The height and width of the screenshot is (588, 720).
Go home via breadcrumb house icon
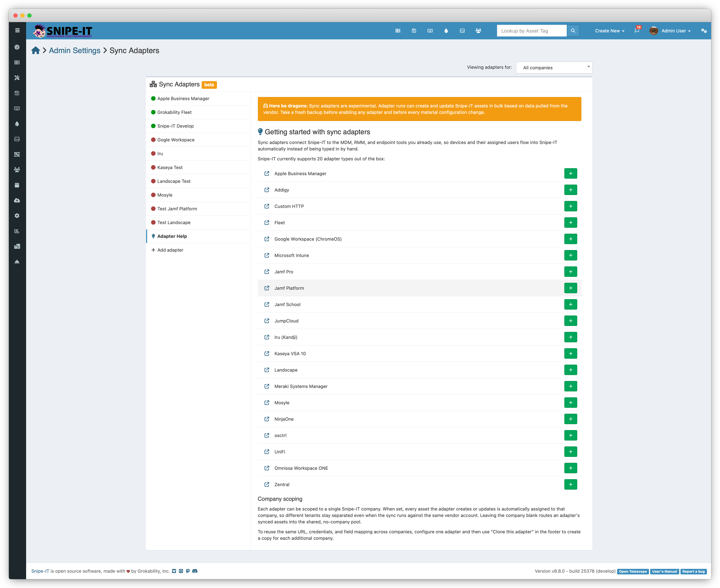click(36, 50)
